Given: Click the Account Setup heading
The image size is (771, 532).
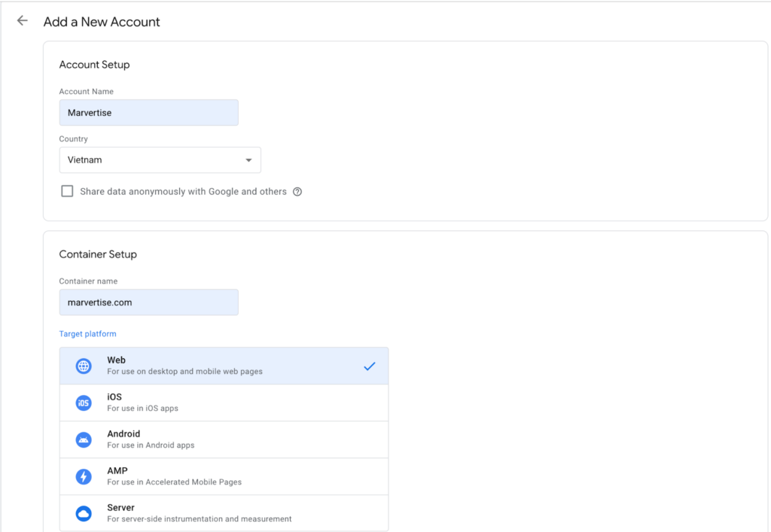Looking at the screenshot, I should pyautogui.click(x=94, y=65).
